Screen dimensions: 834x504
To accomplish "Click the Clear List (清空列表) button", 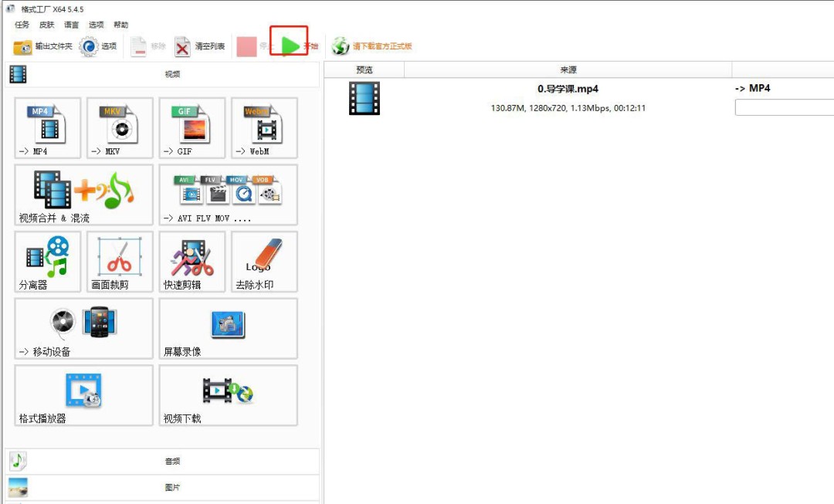I will pos(200,46).
